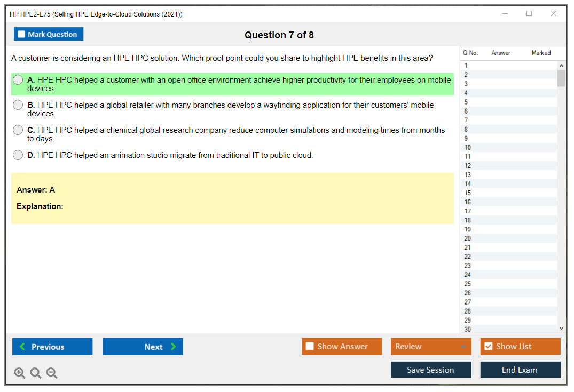Toggle the Mark Question checkbox
Viewport: 574px width, 392px height.
(22, 35)
